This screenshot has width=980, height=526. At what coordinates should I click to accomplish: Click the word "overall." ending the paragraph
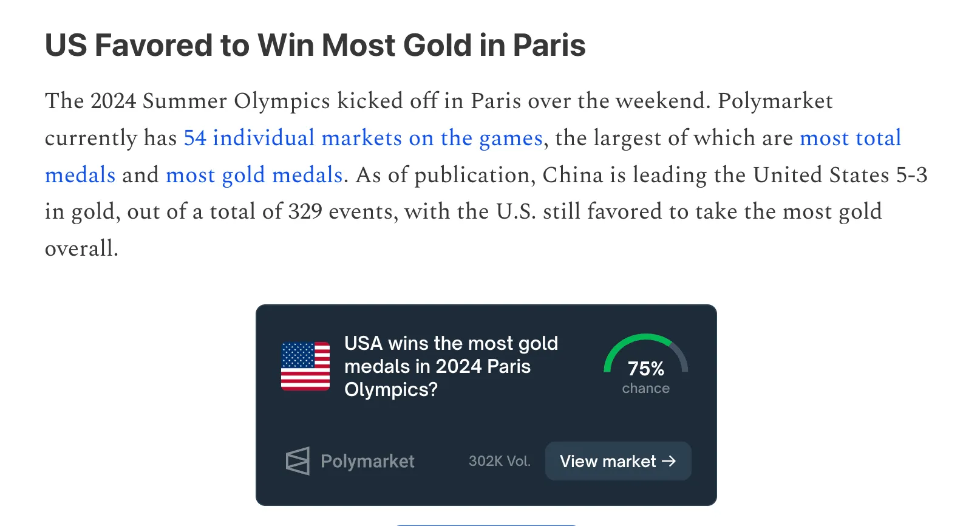coord(81,249)
